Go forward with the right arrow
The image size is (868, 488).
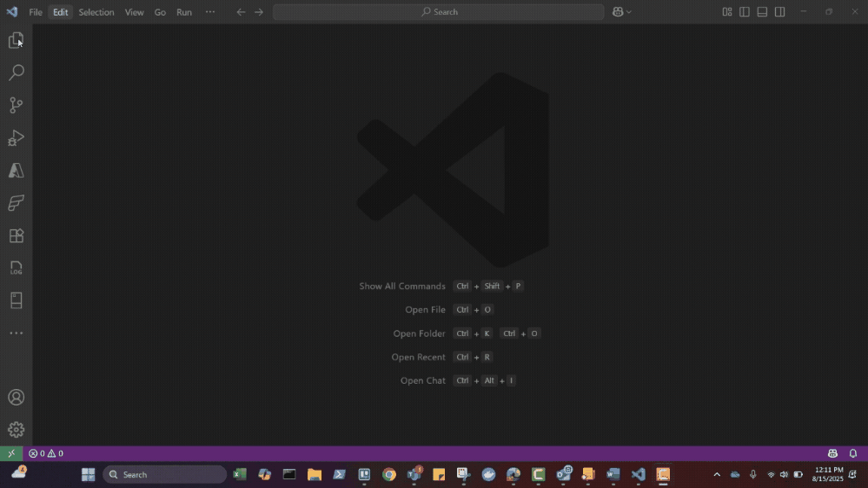click(259, 11)
